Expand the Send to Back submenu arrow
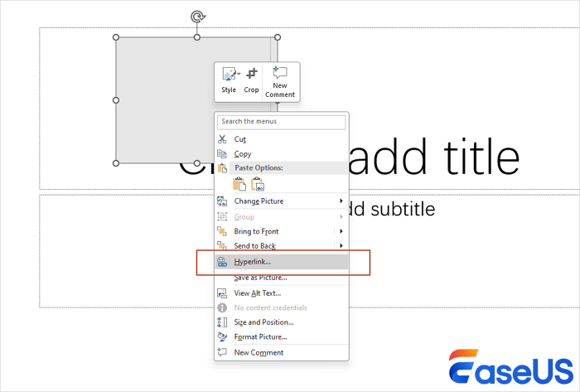The image size is (580, 392). pyautogui.click(x=341, y=245)
